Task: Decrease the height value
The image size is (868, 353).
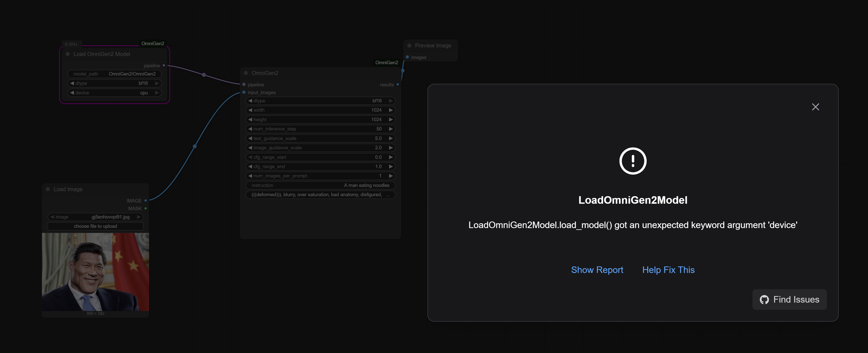Action: pyautogui.click(x=250, y=119)
